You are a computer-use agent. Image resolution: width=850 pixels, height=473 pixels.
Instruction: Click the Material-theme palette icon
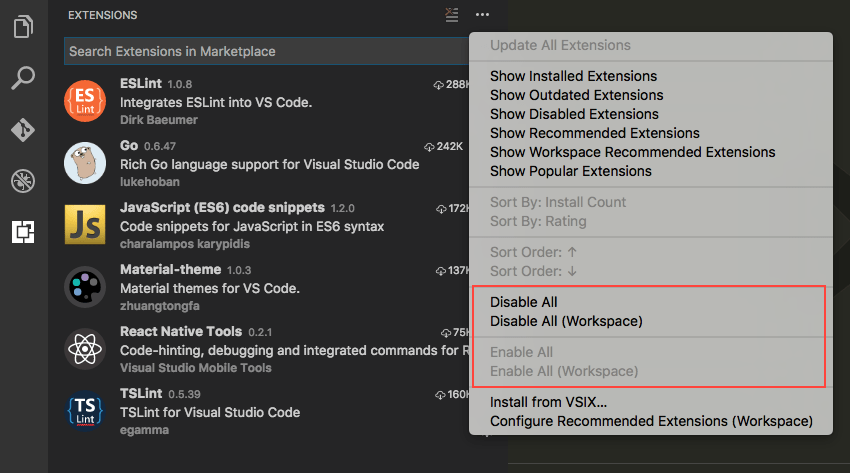click(85, 287)
